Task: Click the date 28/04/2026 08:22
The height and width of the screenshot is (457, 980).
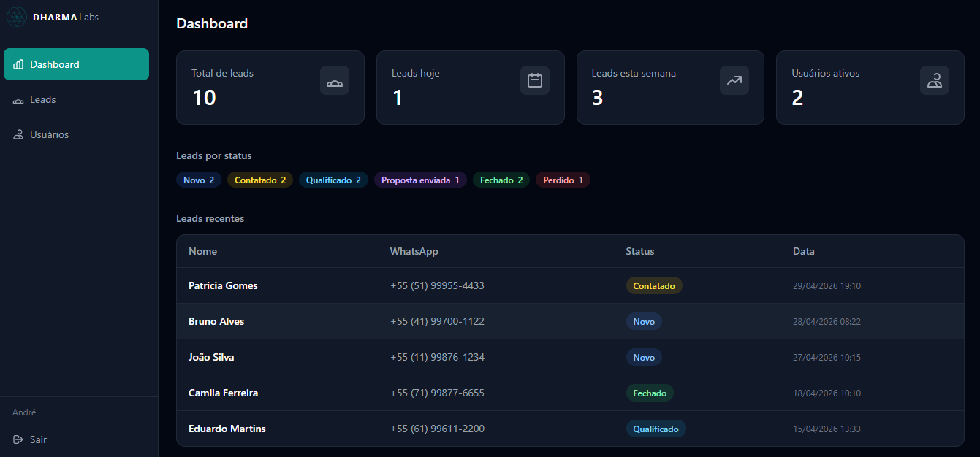Action: tap(827, 321)
